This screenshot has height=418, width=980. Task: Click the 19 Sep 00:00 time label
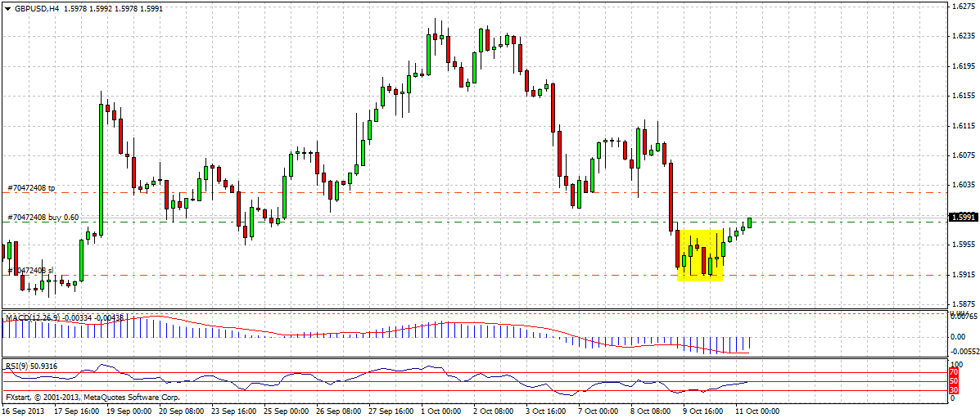coord(128,411)
